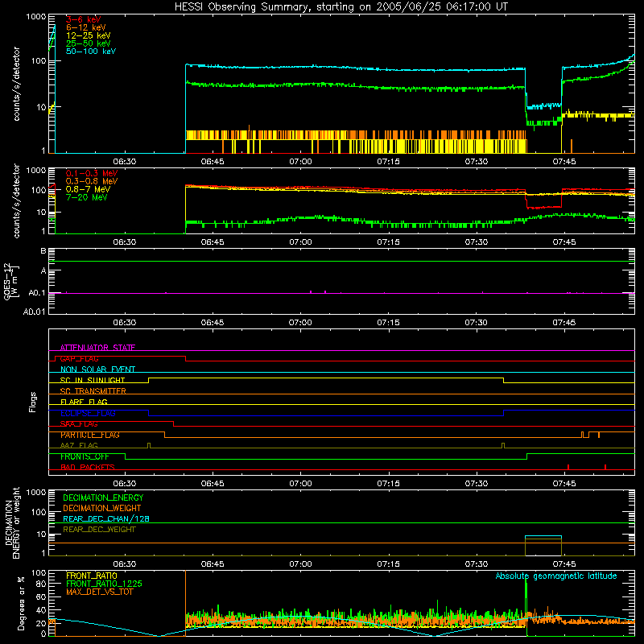Viewport: 644px width, 644px height.
Task: Click the SAA_FLAG label
Action: [x=79, y=424]
